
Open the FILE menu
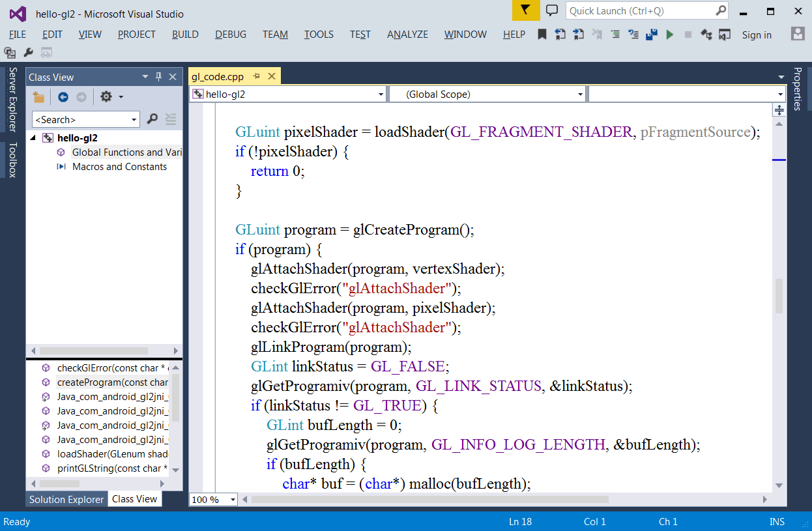[x=18, y=35]
